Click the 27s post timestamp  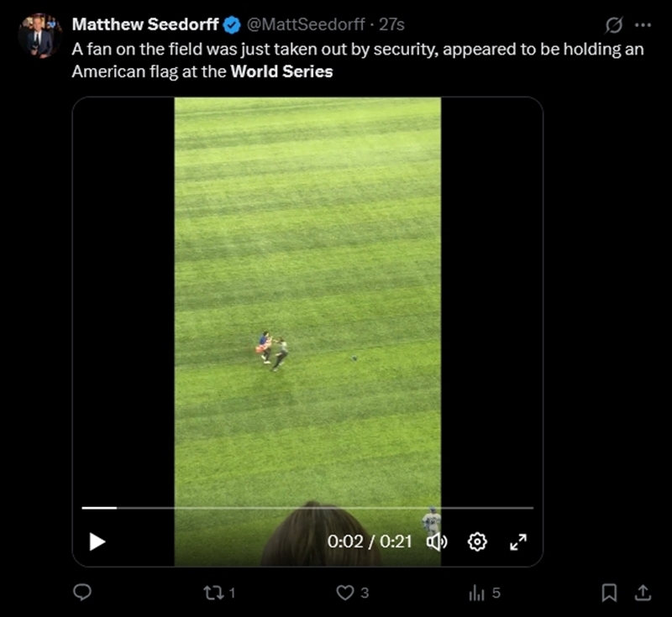click(x=391, y=24)
